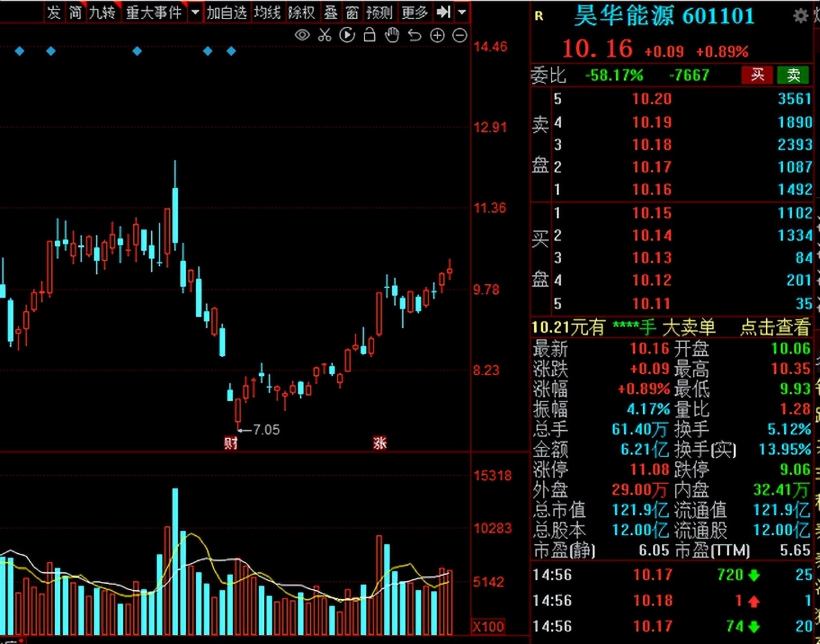Viewport: 820px width, 644px height.
Task: Toggle the eye visibility icon above the chart
Action: click(302, 35)
